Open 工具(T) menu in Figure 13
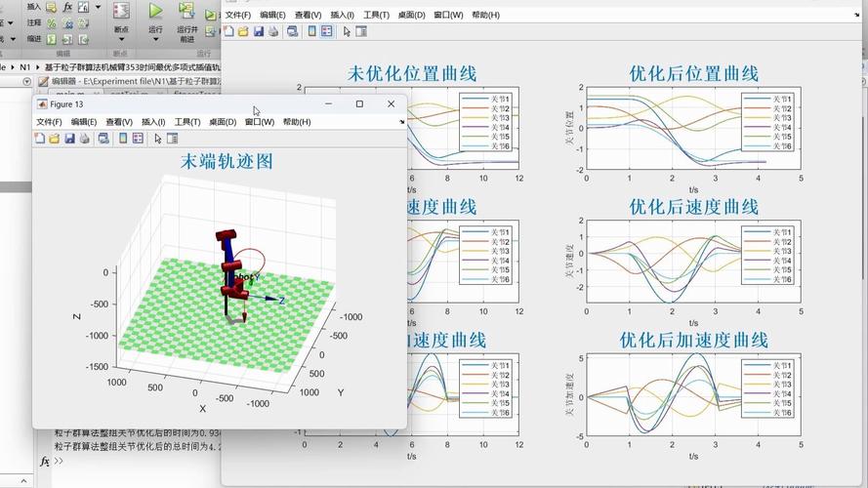This screenshot has width=868, height=488. pyautogui.click(x=186, y=122)
